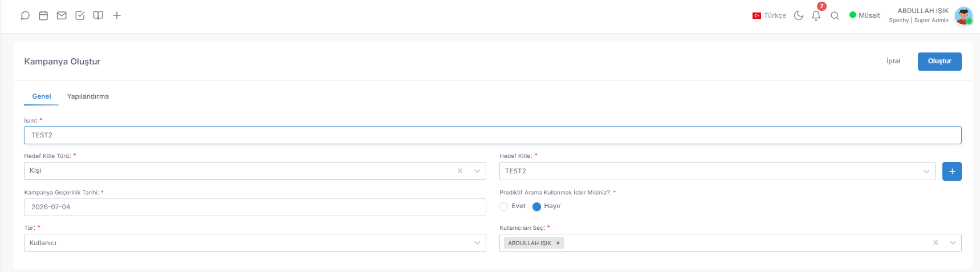Change Müsait availability status

click(x=864, y=15)
